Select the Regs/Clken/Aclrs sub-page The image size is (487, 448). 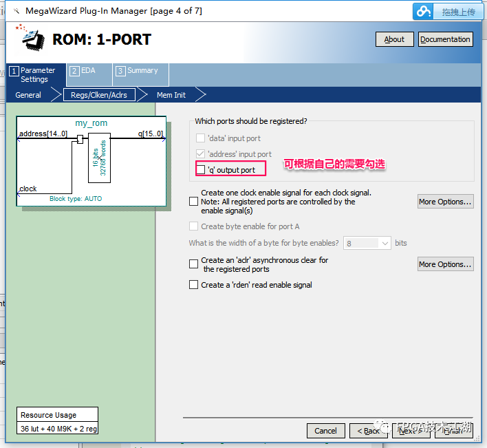99,95
